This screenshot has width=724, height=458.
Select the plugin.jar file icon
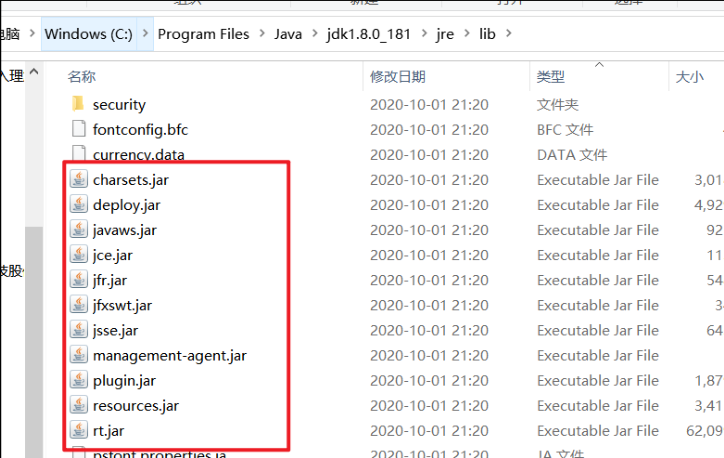tap(79, 381)
